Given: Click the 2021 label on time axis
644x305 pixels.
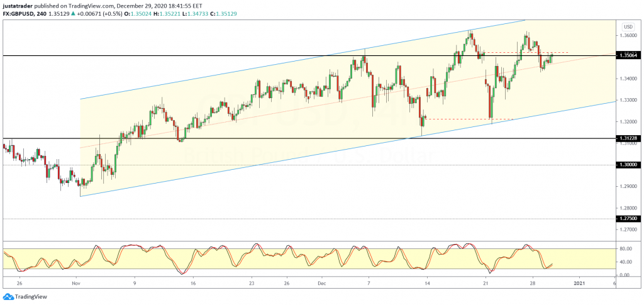Looking at the screenshot, I should 580,284.
